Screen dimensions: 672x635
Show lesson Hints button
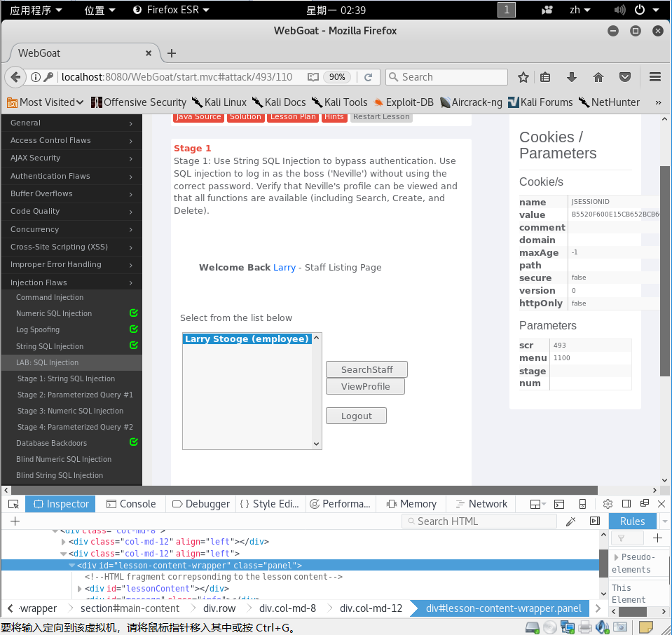pyautogui.click(x=334, y=117)
